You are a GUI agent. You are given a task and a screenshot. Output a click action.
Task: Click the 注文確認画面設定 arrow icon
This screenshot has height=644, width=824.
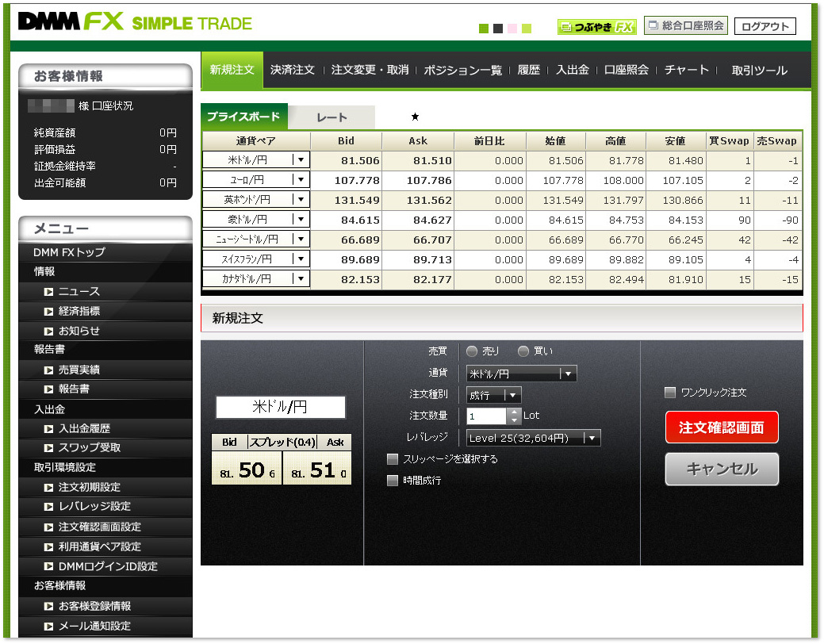click(48, 527)
